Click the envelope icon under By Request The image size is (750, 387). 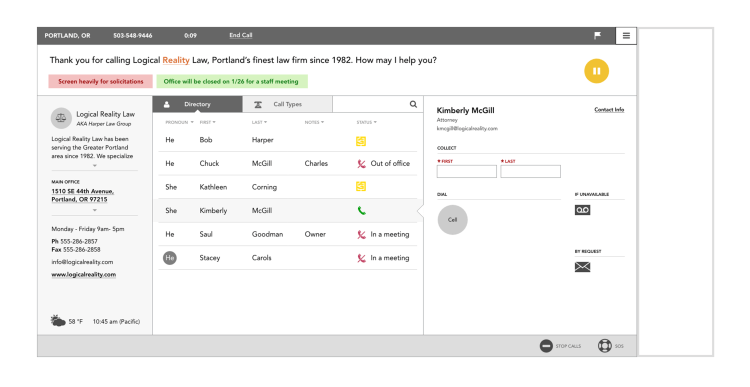(582, 267)
